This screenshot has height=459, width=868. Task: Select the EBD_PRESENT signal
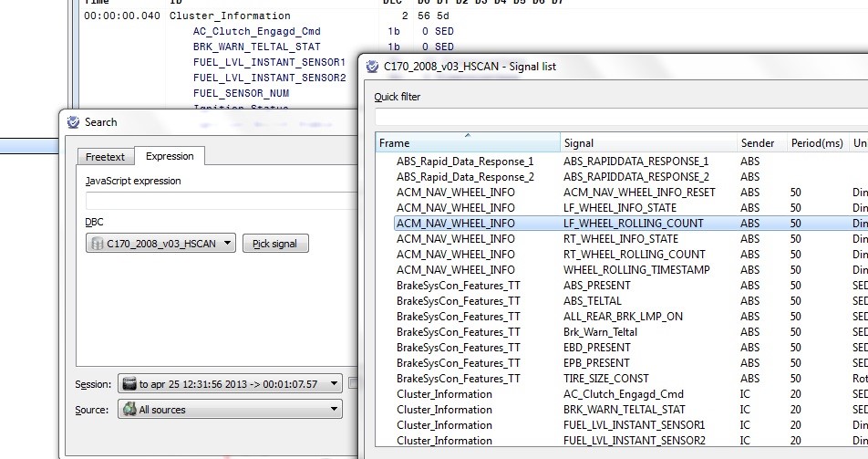coord(596,348)
